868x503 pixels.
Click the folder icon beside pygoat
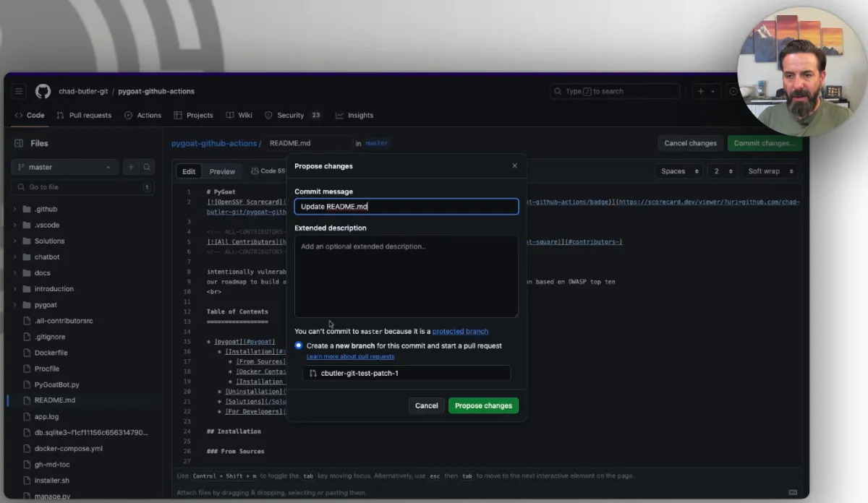point(27,305)
